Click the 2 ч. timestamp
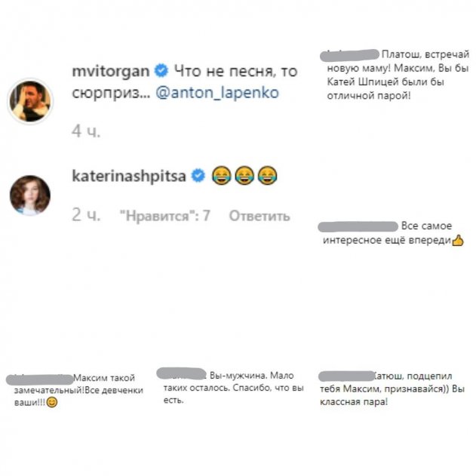 86,215
